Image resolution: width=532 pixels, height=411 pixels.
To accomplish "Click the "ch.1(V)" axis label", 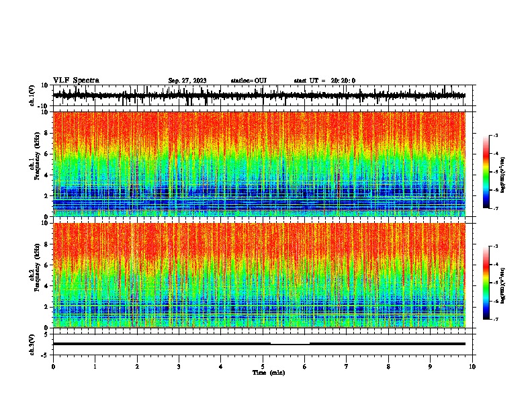I will (32, 95).
